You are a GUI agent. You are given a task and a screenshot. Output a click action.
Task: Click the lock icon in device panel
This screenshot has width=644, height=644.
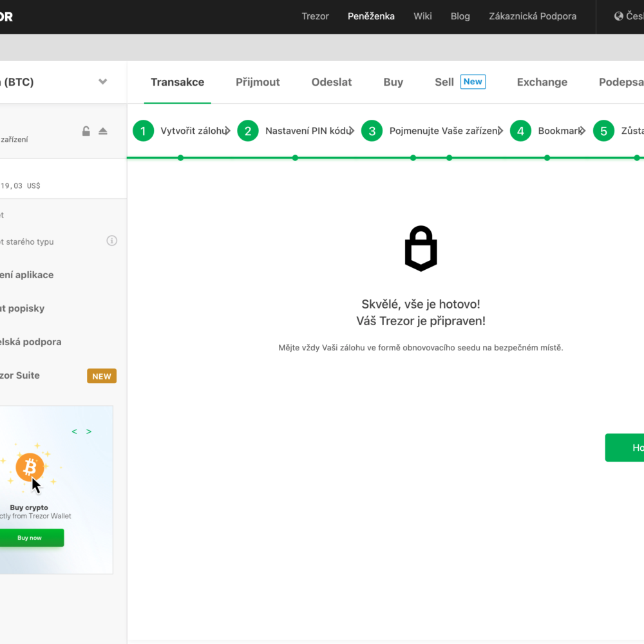coord(86,131)
